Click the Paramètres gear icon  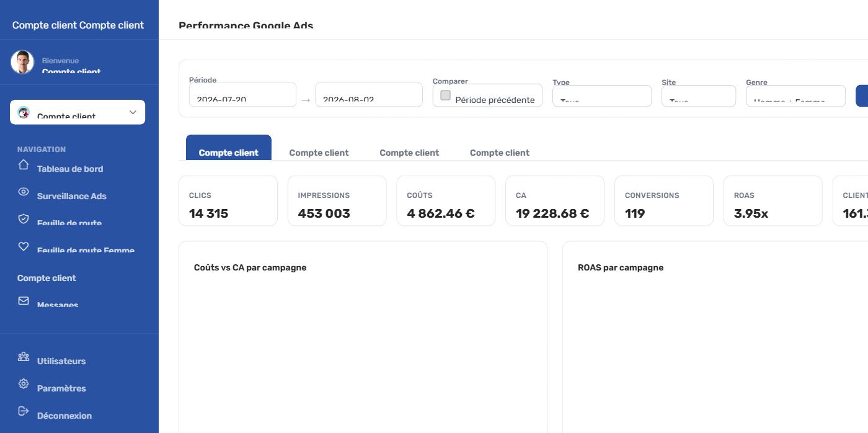24,384
